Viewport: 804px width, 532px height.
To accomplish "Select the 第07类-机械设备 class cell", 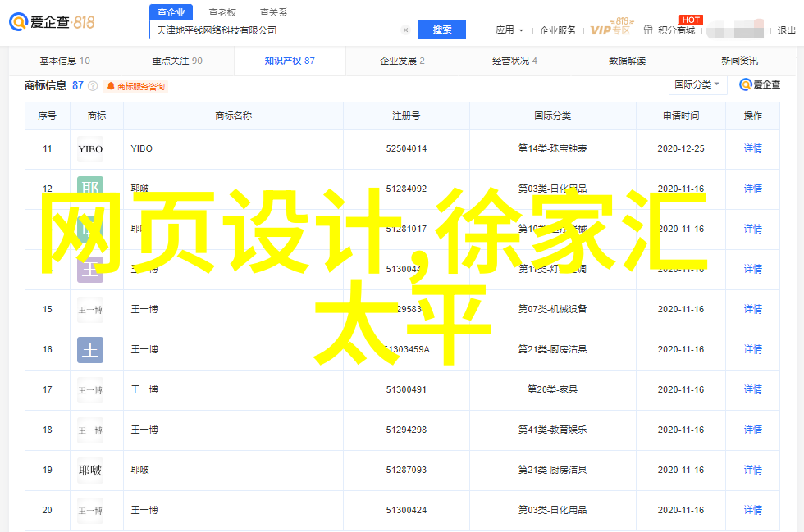I will click(553, 309).
